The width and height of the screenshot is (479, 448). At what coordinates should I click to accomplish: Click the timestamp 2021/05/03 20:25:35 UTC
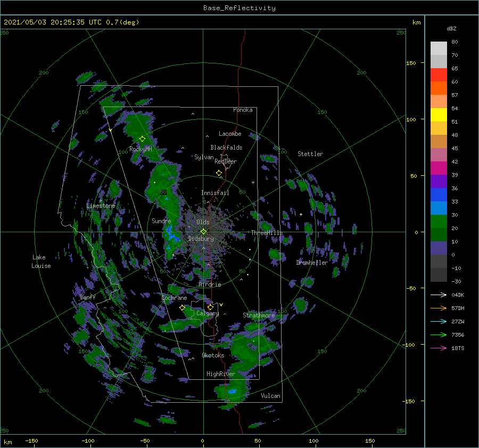pos(53,22)
